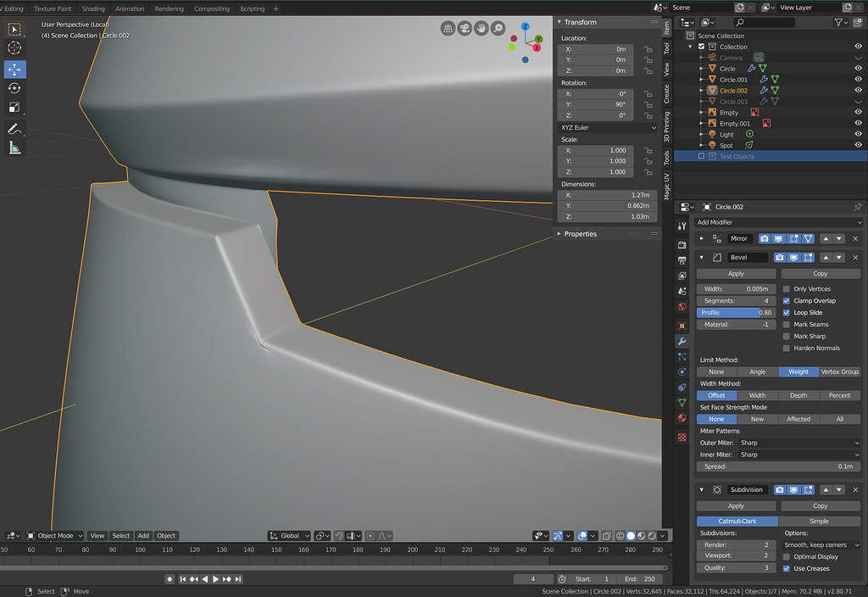Open the Add Modifier dropdown
Screen dimensions: 868x597
point(779,223)
